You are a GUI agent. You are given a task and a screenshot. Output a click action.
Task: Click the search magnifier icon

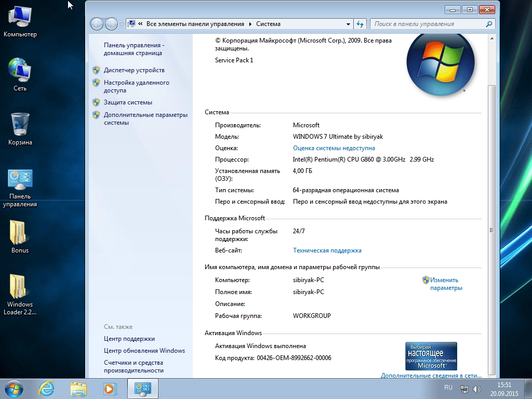tap(489, 24)
